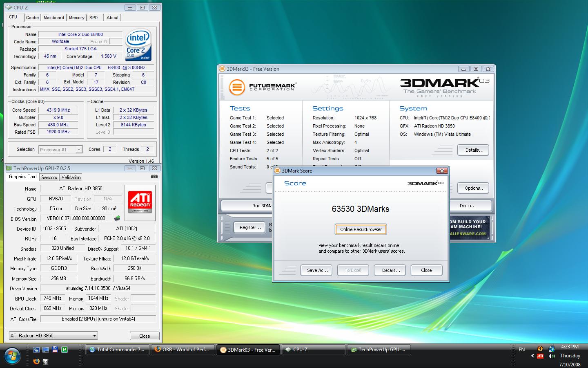
Task: Click the Driver Version field in GPU-Z
Action: click(98, 288)
